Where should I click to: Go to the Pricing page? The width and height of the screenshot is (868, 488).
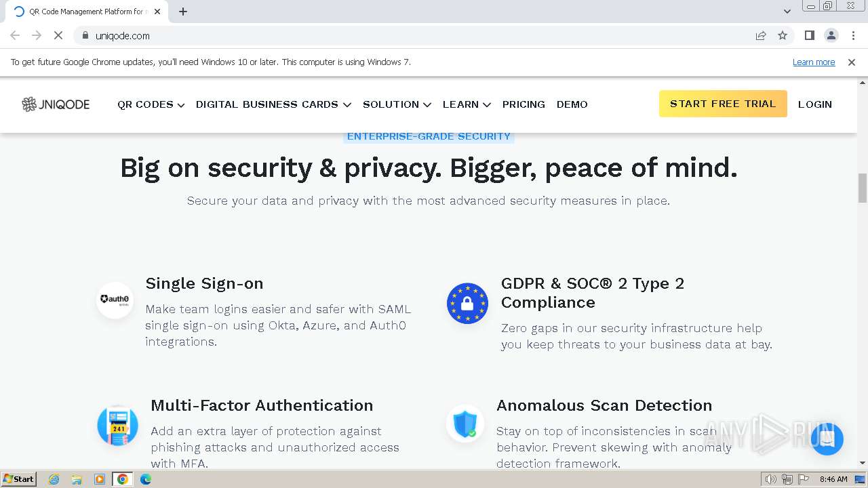[524, 104]
